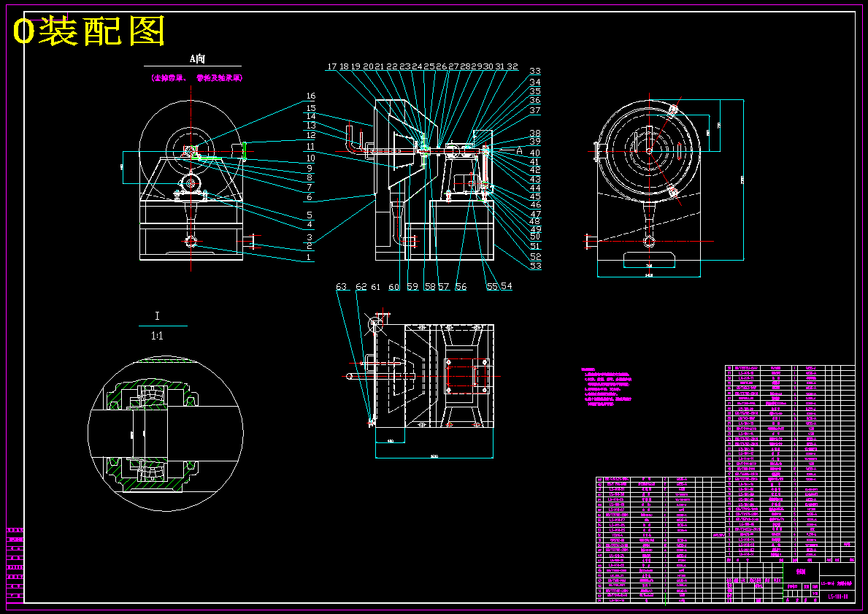Click part callout 46
This screenshot has width=868, height=614.
tap(535, 205)
